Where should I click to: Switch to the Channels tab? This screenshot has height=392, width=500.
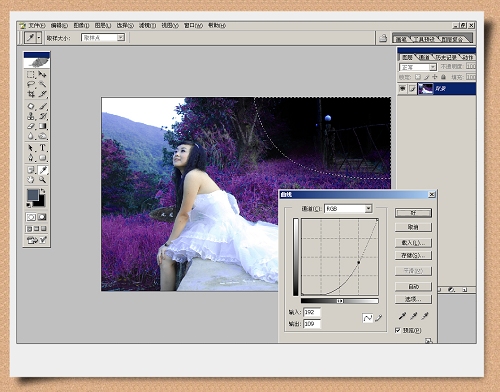click(x=424, y=57)
